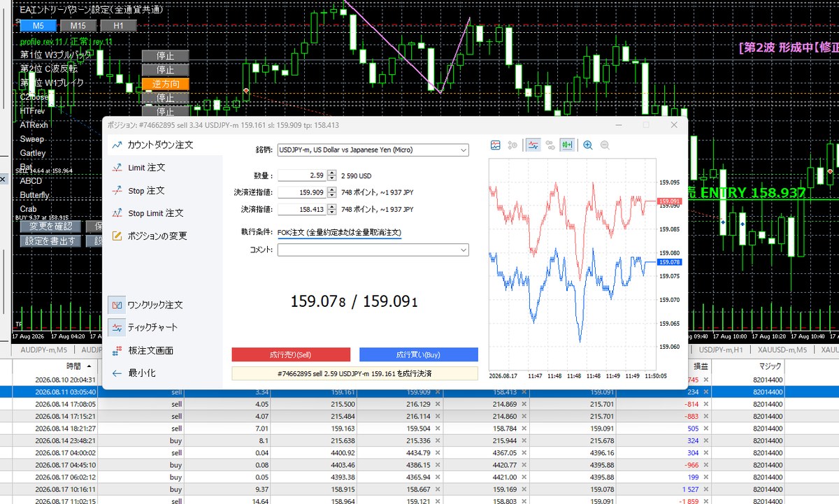
Task: Click the 数量 volume field showing 2.59
Action: (x=302, y=175)
